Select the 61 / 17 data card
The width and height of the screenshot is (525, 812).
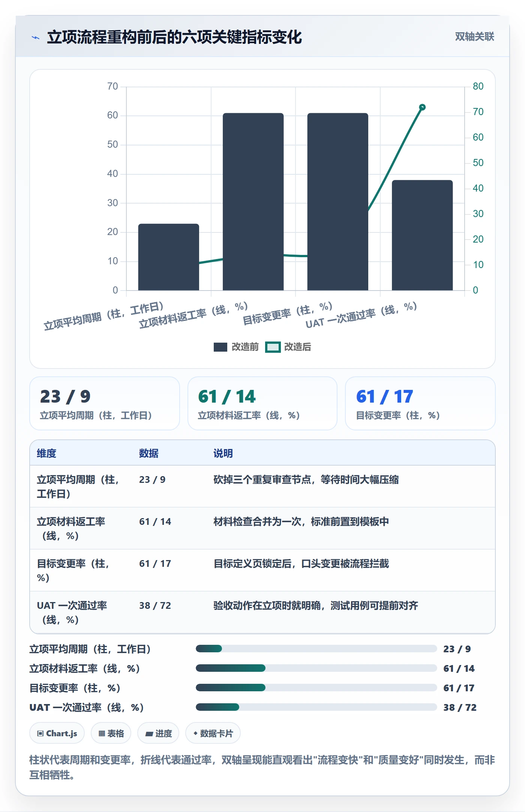[x=420, y=403]
